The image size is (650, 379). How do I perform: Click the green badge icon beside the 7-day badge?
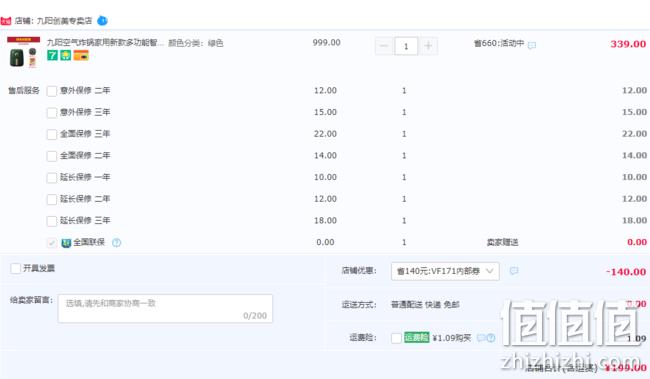tap(65, 55)
